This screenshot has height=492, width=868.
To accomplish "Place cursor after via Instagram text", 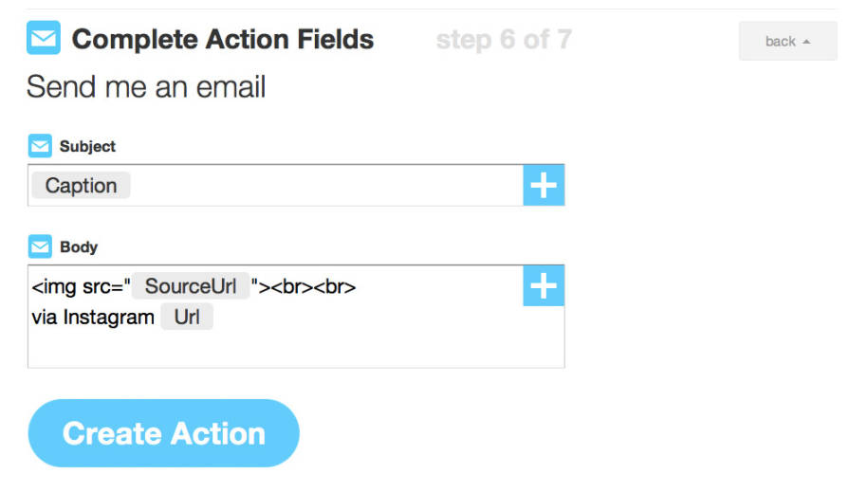I will pyautogui.click(x=156, y=318).
